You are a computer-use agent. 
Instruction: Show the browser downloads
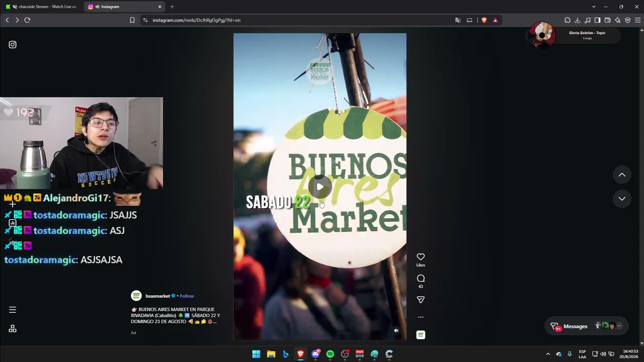[x=577, y=20]
